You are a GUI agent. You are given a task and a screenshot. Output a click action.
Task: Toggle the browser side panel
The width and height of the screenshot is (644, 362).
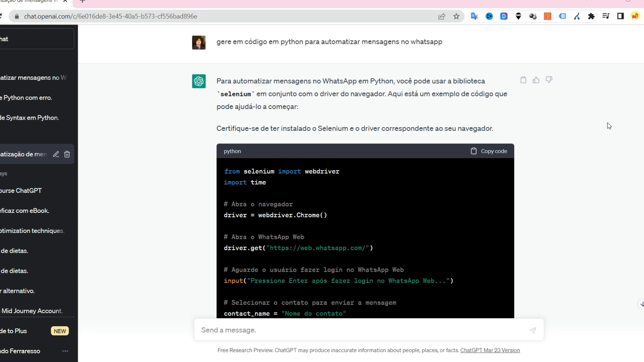click(x=620, y=16)
